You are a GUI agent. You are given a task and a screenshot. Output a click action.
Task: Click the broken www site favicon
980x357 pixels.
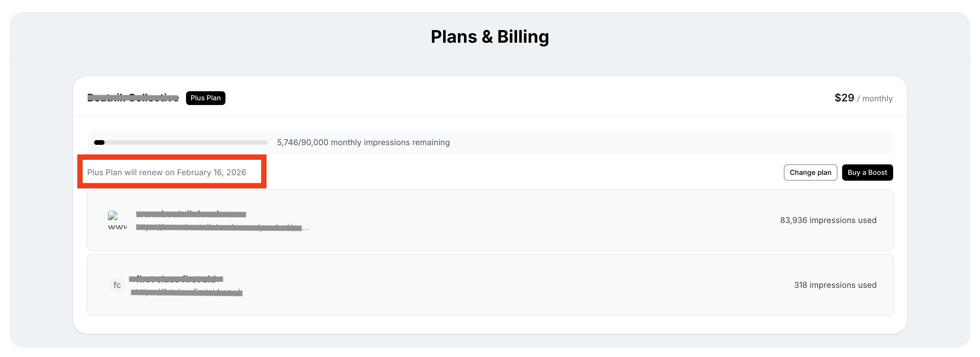click(113, 216)
